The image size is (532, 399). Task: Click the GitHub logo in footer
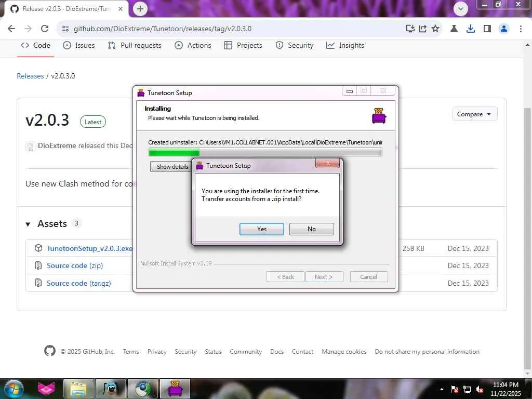50,351
